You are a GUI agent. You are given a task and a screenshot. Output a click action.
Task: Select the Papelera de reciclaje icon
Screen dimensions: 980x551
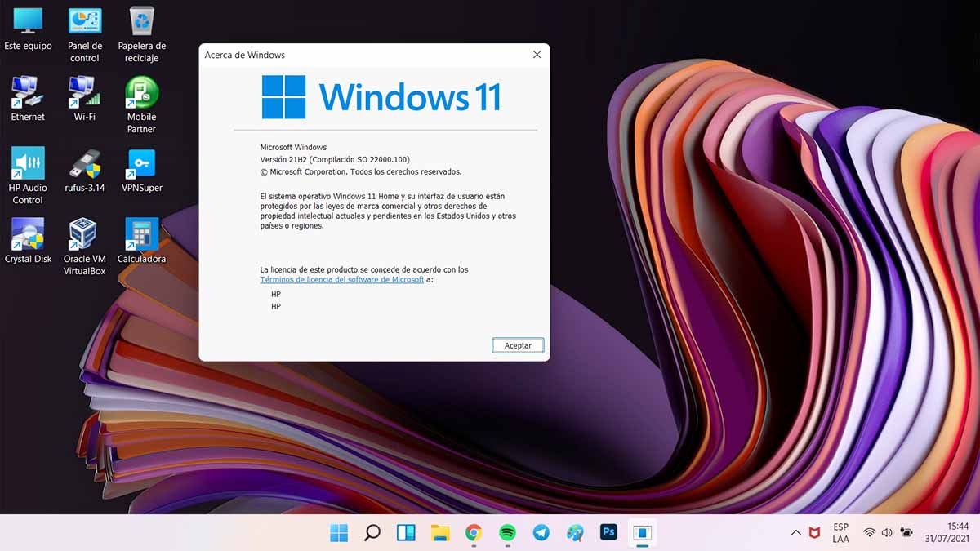click(x=142, y=35)
